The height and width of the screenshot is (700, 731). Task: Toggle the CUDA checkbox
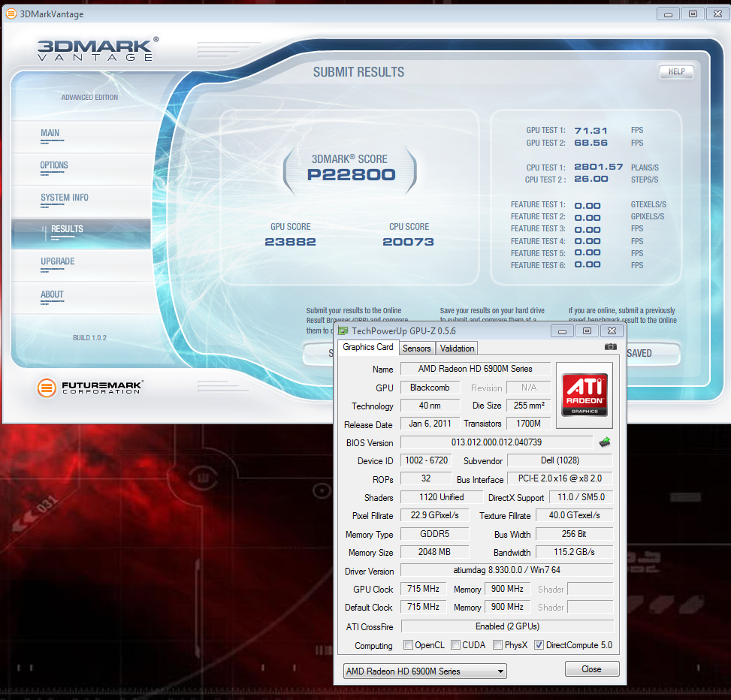tap(456, 645)
